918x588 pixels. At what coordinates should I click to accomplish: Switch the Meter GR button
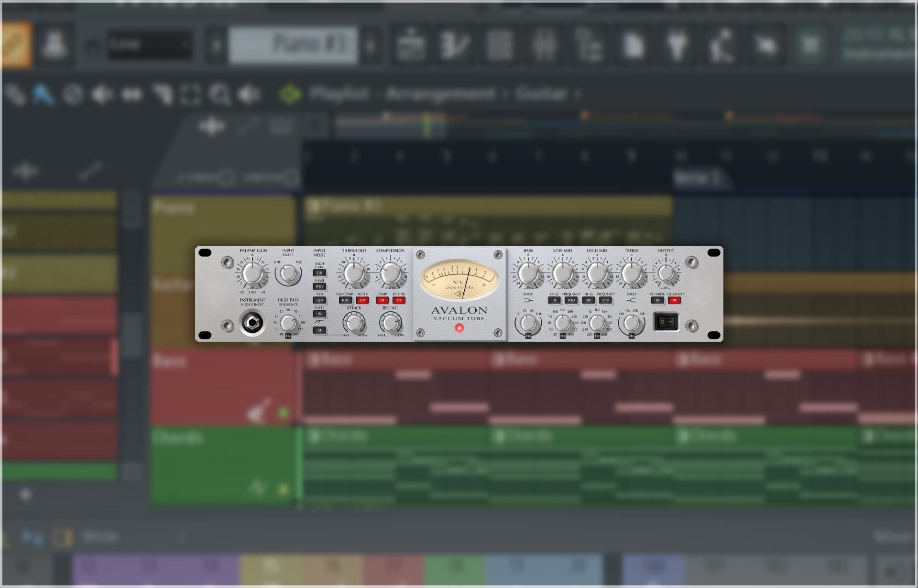point(362,300)
